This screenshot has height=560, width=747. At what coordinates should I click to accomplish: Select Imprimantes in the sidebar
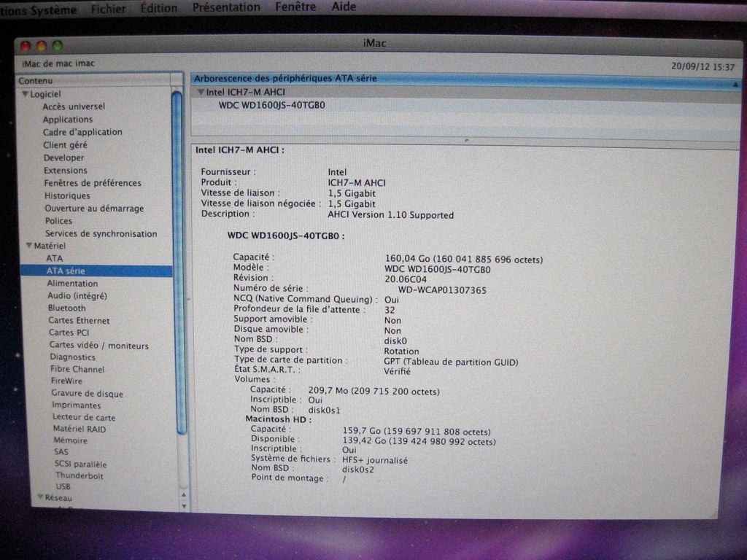point(76,405)
